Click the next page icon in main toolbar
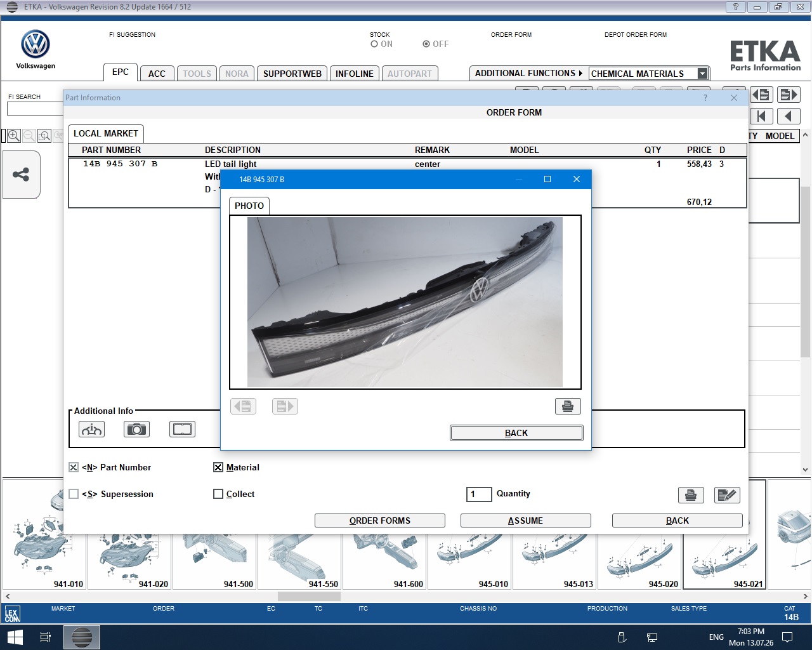812x650 pixels. pos(789,95)
